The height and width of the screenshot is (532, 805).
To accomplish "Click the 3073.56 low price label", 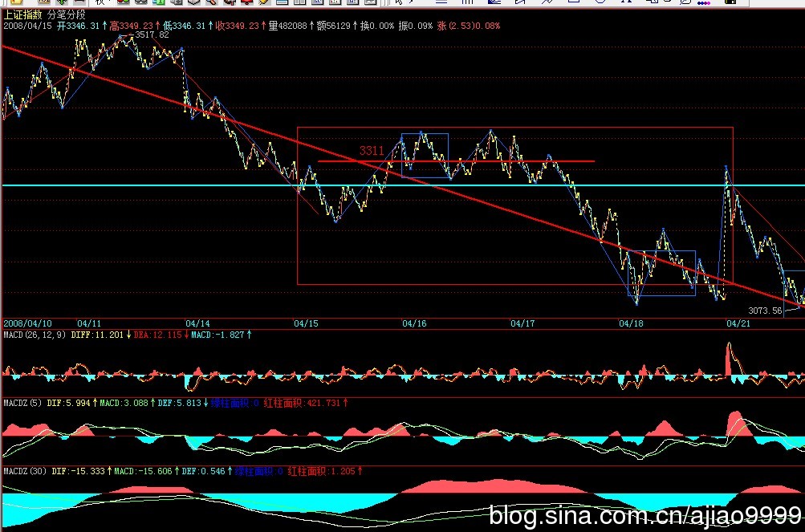I will click(x=764, y=311).
